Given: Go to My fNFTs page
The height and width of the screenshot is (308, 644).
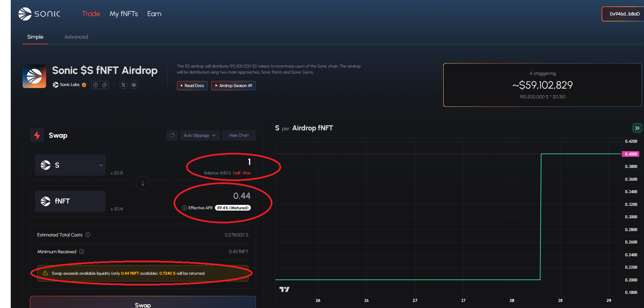Looking at the screenshot, I should 124,14.
